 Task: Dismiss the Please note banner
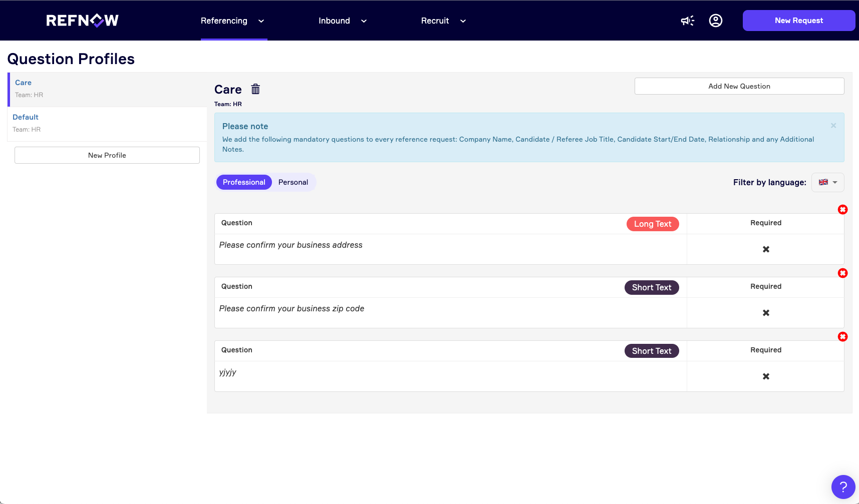click(x=833, y=126)
